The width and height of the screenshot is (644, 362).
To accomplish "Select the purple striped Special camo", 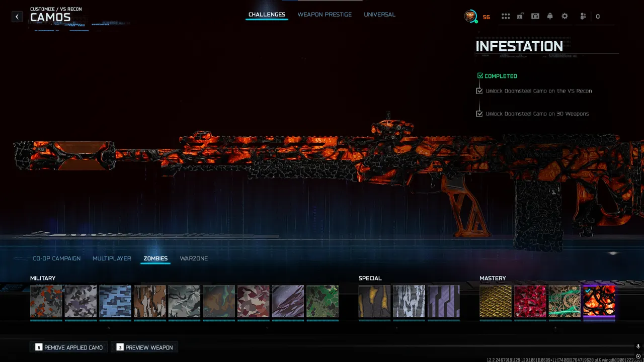I will (x=444, y=302).
